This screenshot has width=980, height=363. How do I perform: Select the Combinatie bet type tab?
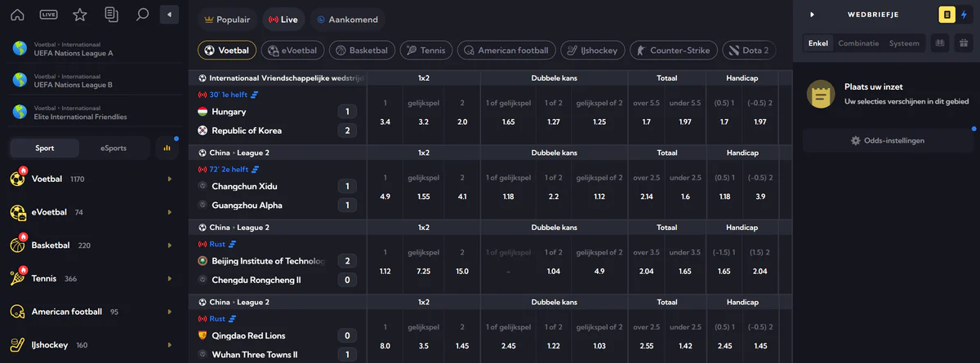pyautogui.click(x=858, y=43)
